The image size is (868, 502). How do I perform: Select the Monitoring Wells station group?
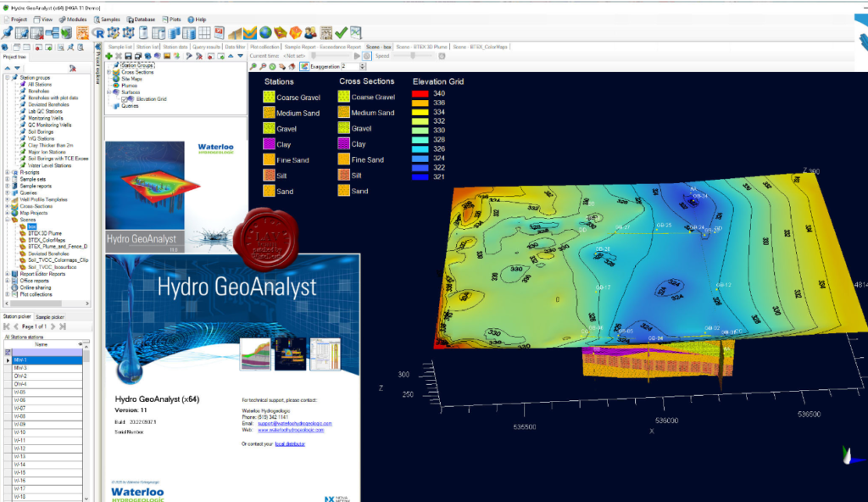46,118
